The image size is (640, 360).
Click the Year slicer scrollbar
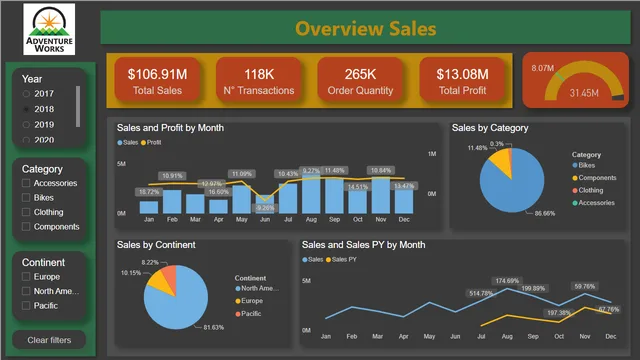pyautogui.click(x=78, y=107)
